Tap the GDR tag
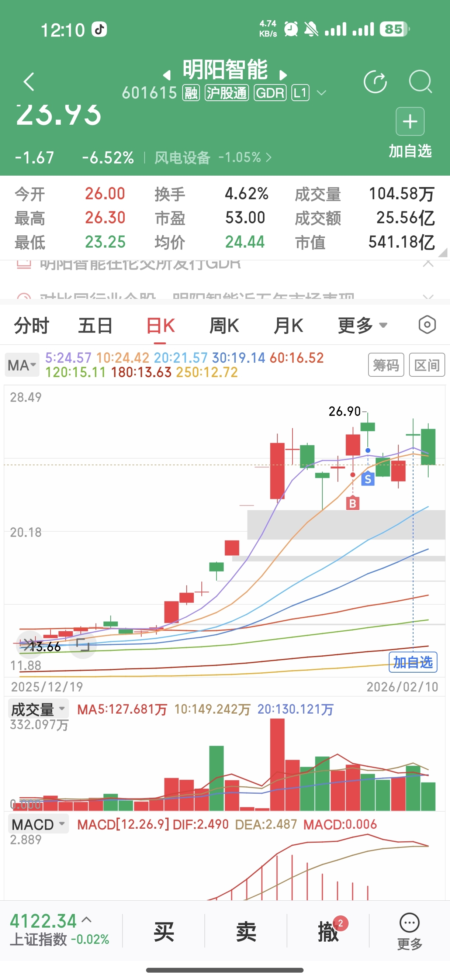The image size is (450, 980). 270,93
